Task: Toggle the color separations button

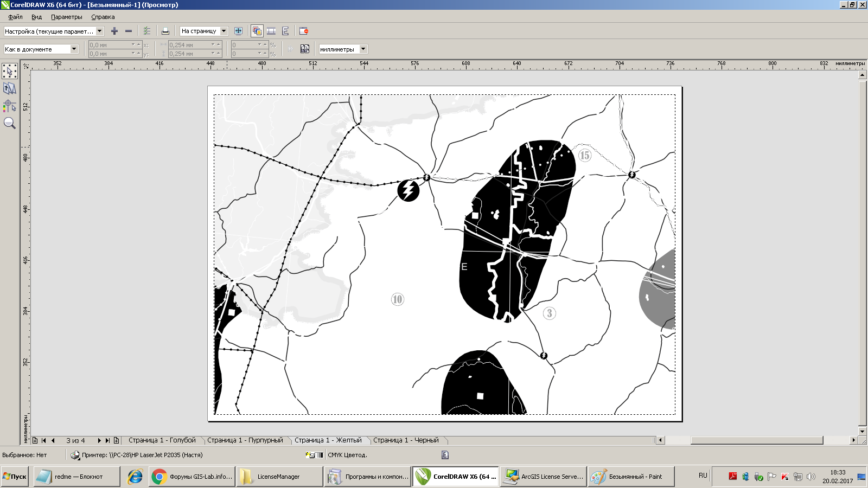Action: 257,31
